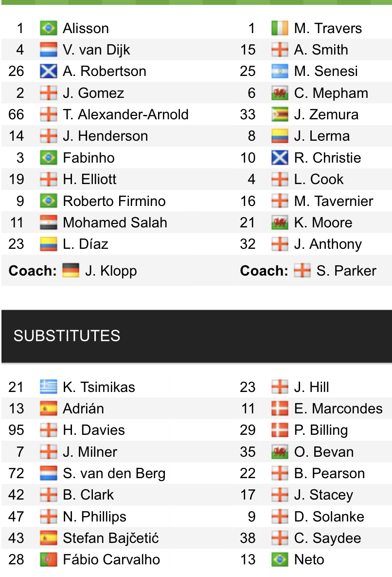The image size is (392, 577).
Task: Click on player Stefan Bajčetić
Action: click(111, 538)
